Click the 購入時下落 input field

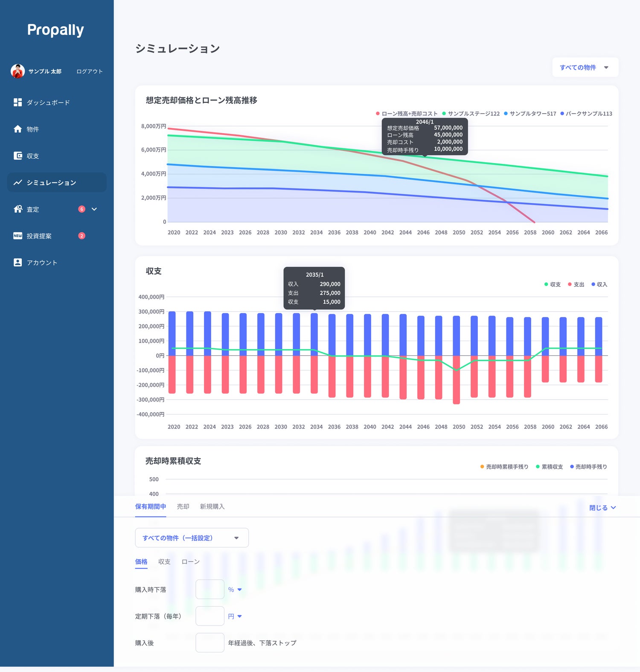pyautogui.click(x=209, y=590)
